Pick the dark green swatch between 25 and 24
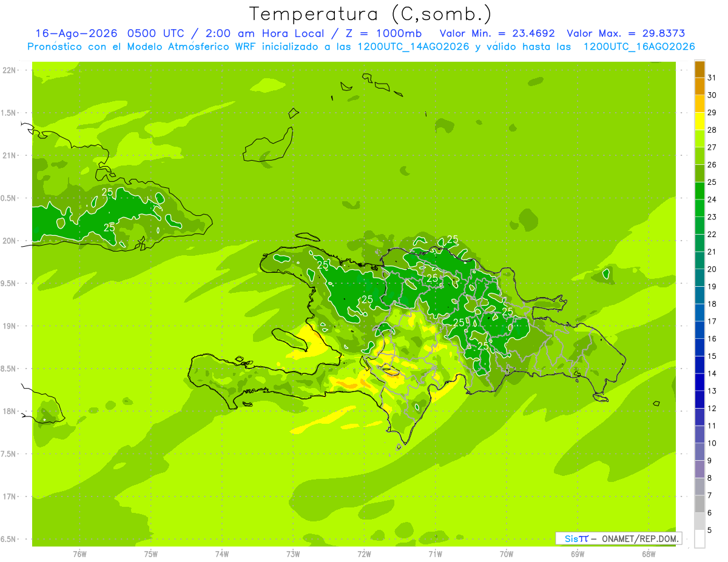 (x=699, y=191)
